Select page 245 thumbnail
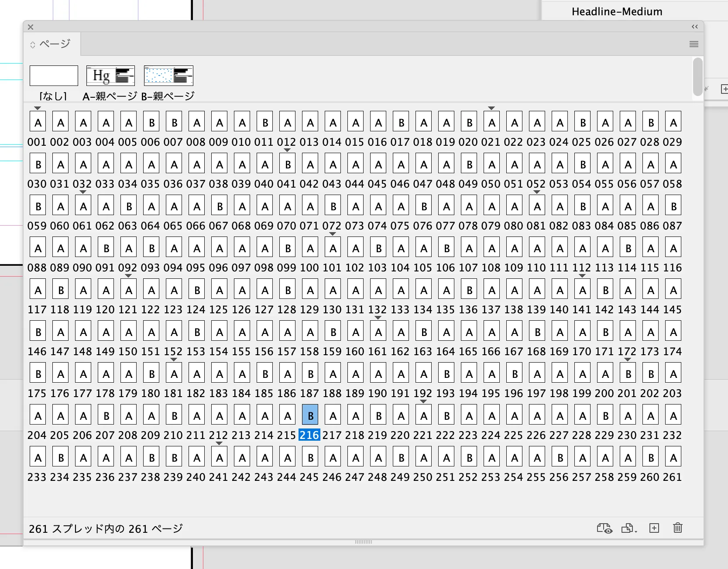 (310, 456)
